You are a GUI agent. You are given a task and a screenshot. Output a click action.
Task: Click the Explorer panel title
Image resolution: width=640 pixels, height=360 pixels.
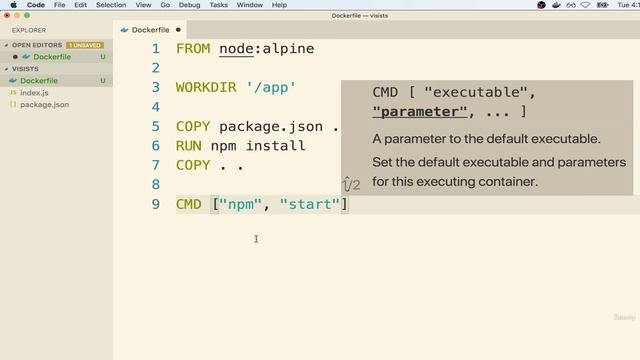click(29, 30)
